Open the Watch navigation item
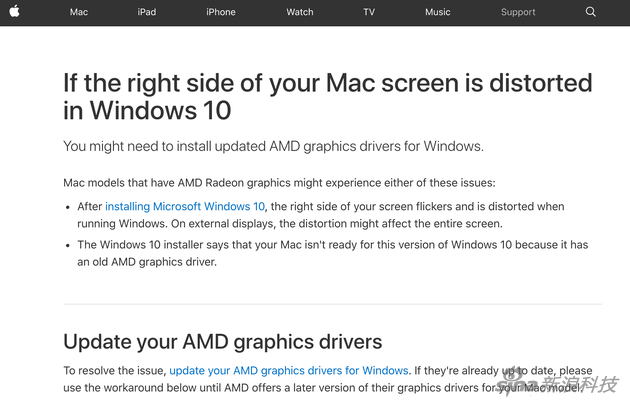Image resolution: width=630 pixels, height=406 pixels. tap(300, 12)
